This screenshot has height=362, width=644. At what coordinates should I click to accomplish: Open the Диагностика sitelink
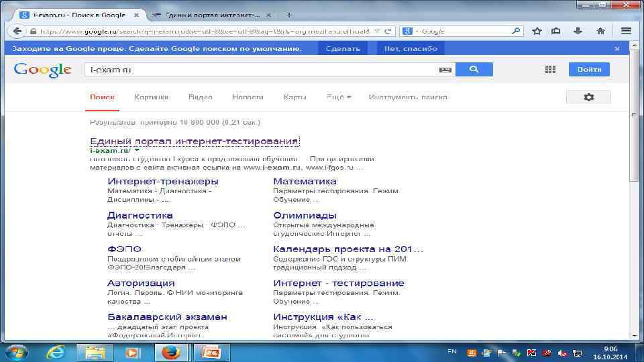[140, 215]
